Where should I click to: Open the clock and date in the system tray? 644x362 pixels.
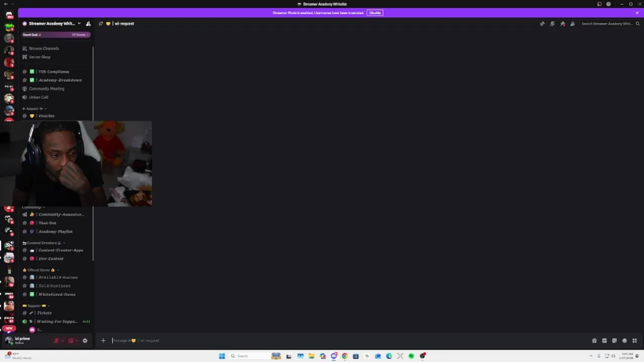pyautogui.click(x=627, y=355)
